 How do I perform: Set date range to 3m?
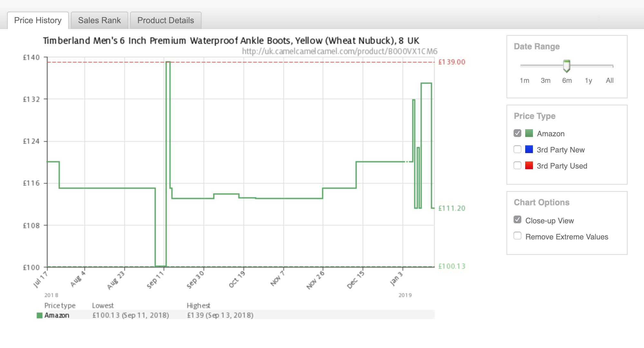tap(545, 81)
